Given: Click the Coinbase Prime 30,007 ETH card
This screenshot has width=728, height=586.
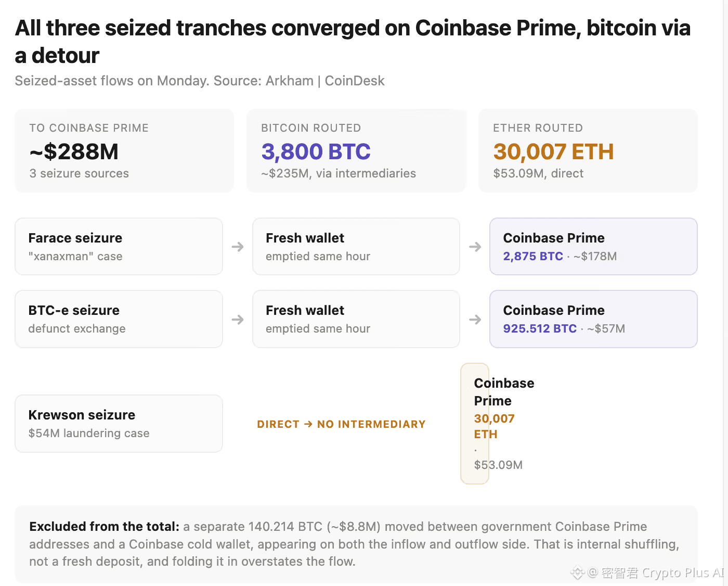Looking at the screenshot, I should coord(475,424).
